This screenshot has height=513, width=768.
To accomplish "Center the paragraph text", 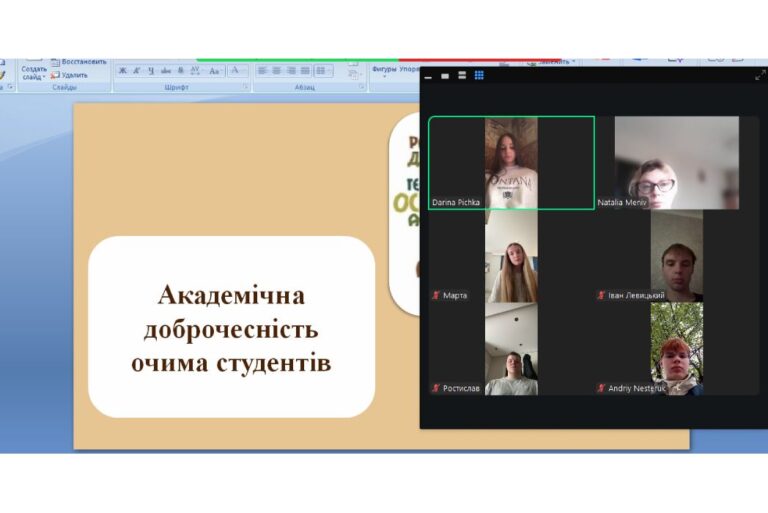I will tap(277, 71).
